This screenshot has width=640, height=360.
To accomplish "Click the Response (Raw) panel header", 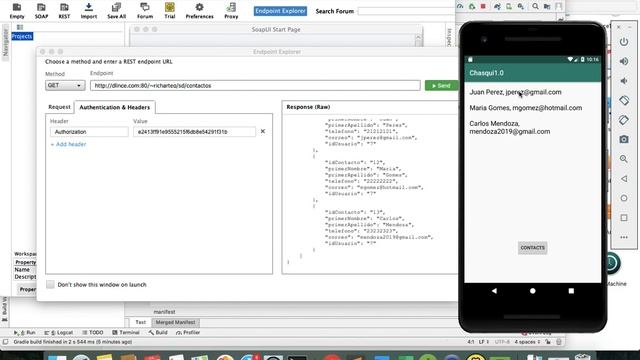I will point(308,107).
